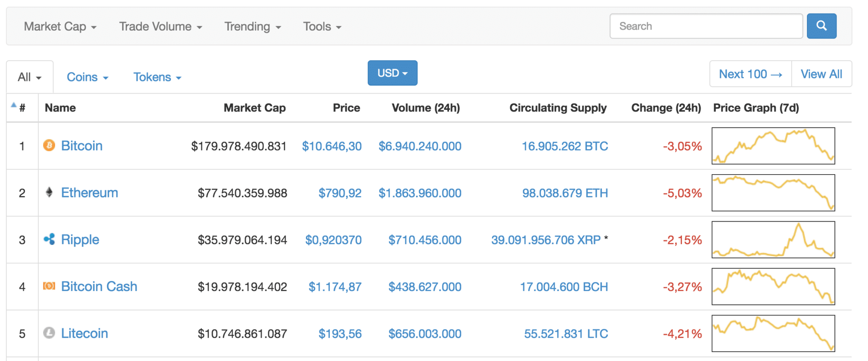The image size is (868, 361).
Task: Click Ethereum market cap $77.540.359.988
Action: pos(242,193)
